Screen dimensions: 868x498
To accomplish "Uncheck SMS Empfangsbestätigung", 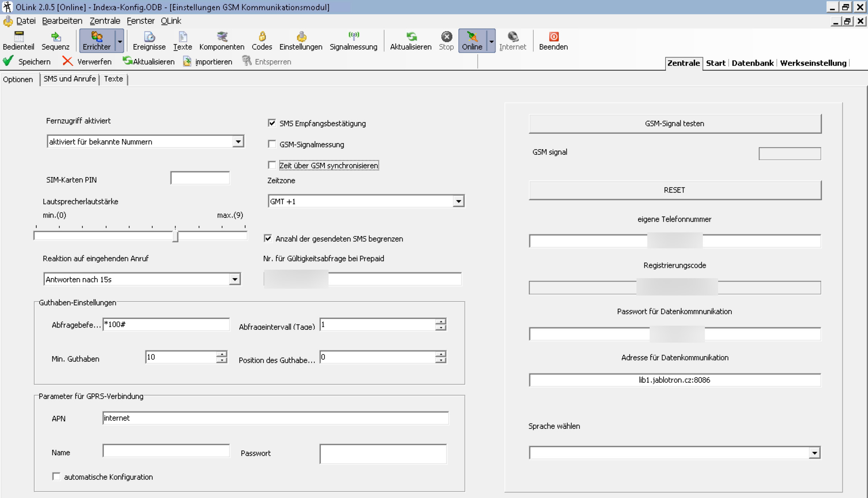I will point(272,123).
